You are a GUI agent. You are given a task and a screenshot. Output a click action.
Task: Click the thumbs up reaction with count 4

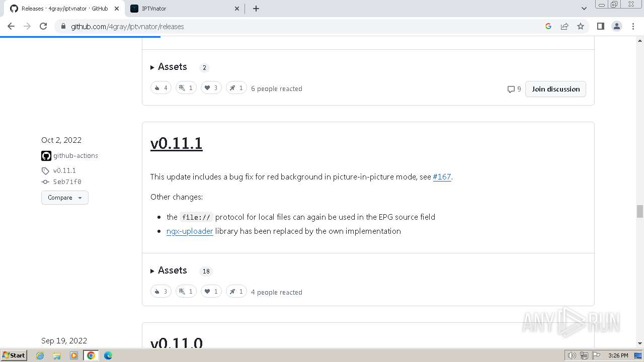pyautogui.click(x=161, y=88)
